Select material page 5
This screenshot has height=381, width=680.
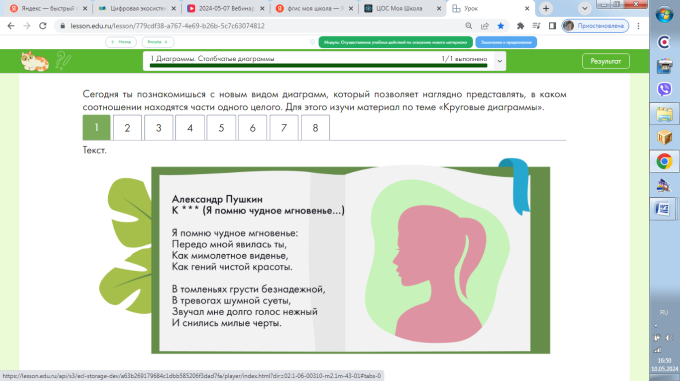click(x=221, y=128)
